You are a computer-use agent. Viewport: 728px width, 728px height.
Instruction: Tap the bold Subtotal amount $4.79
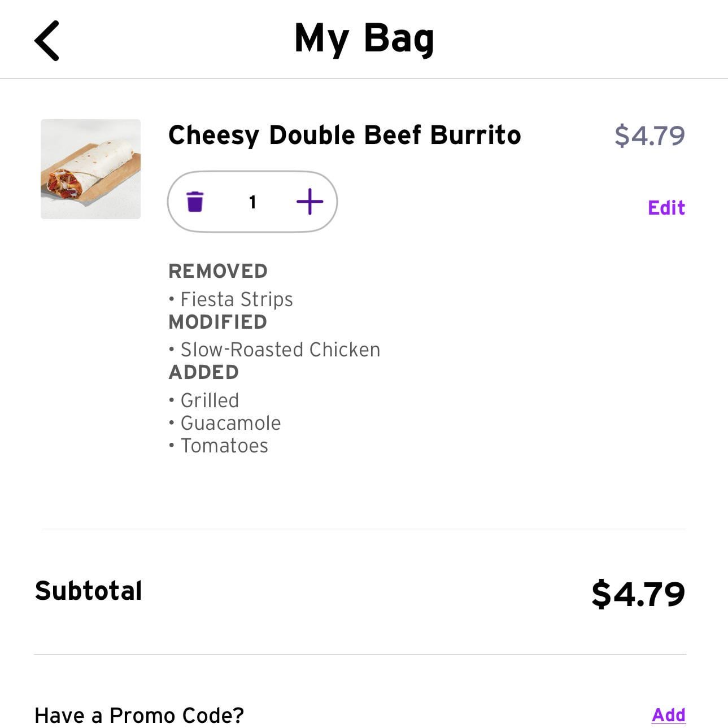click(x=638, y=594)
